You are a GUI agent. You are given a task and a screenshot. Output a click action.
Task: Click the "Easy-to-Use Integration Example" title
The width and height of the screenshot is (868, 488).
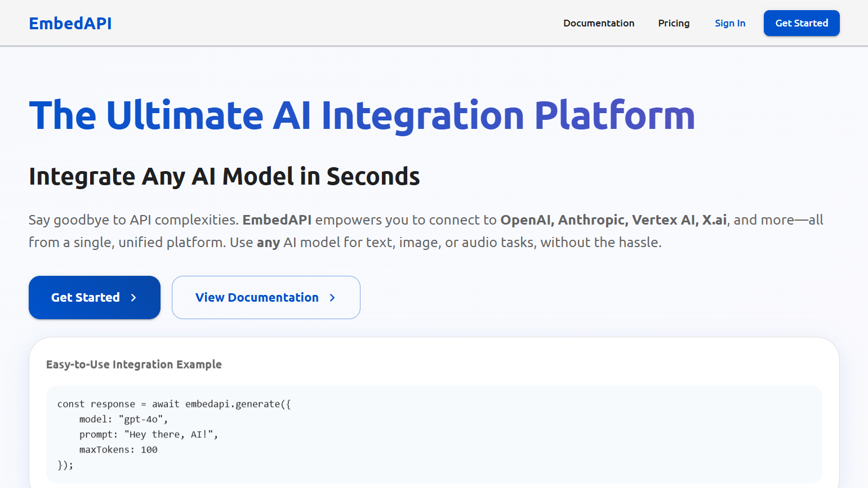[x=134, y=364]
